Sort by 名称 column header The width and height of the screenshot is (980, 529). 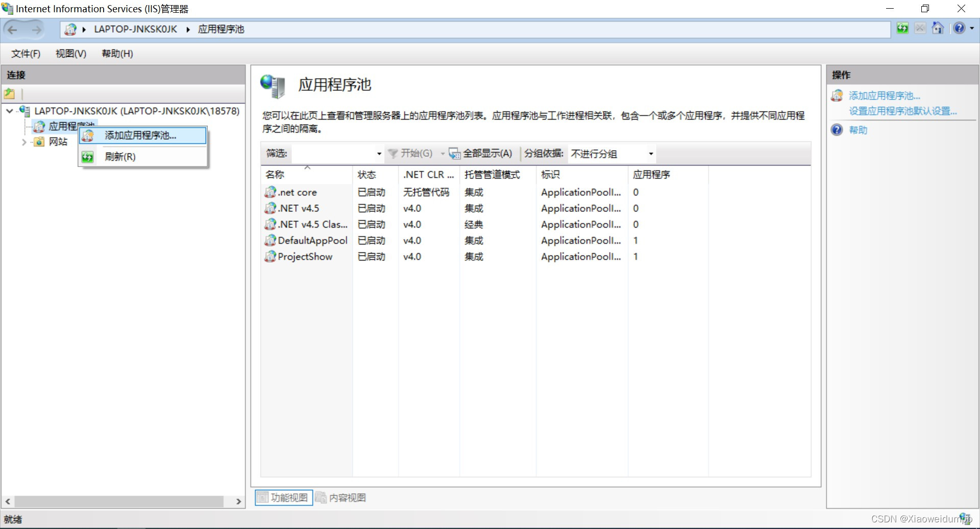pyautogui.click(x=306, y=175)
